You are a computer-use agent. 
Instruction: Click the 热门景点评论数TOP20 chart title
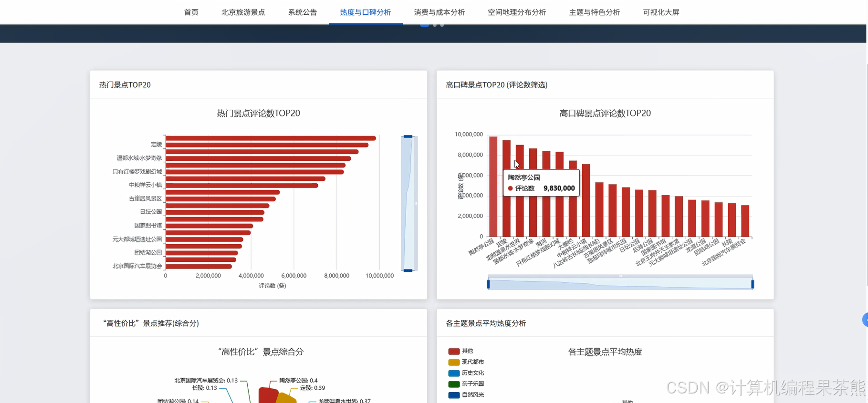[x=258, y=114]
